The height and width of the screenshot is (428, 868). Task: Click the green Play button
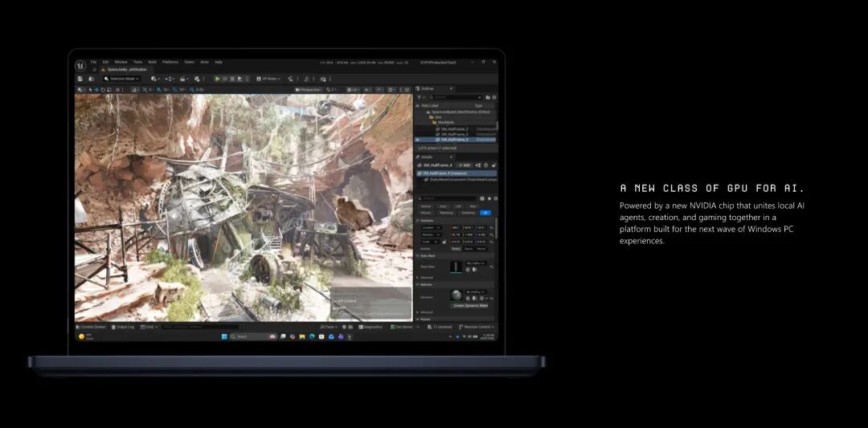coord(218,79)
